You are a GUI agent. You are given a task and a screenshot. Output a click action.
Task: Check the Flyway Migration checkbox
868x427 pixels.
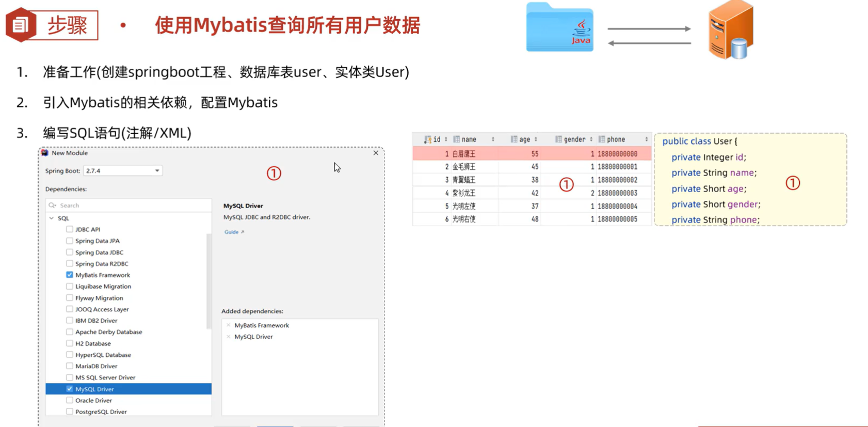70,298
